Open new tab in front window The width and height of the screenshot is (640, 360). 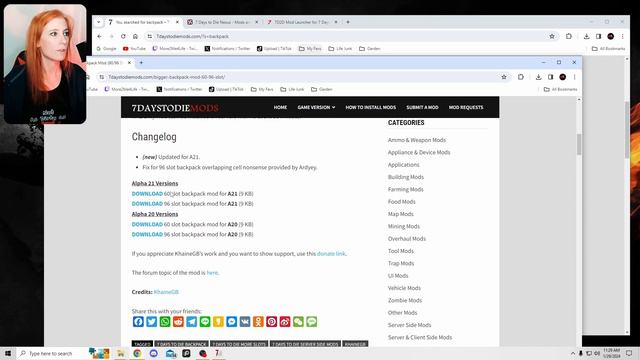click(141, 62)
